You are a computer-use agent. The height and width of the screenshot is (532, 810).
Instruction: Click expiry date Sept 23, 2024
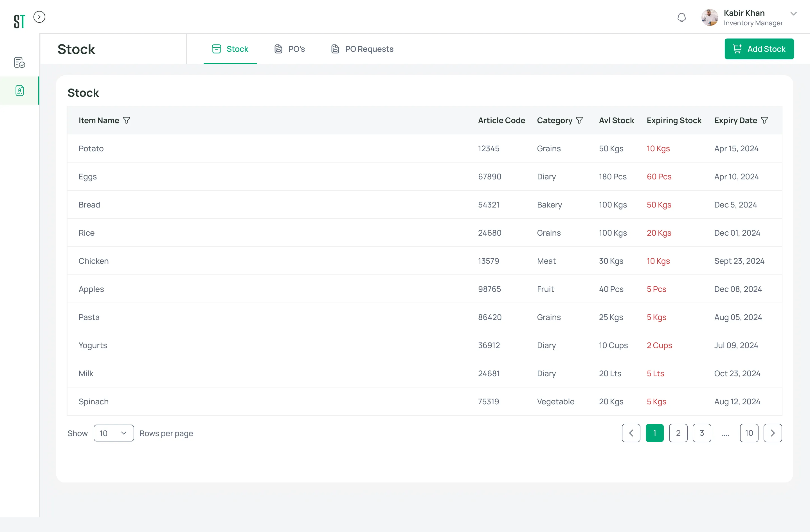(x=739, y=261)
